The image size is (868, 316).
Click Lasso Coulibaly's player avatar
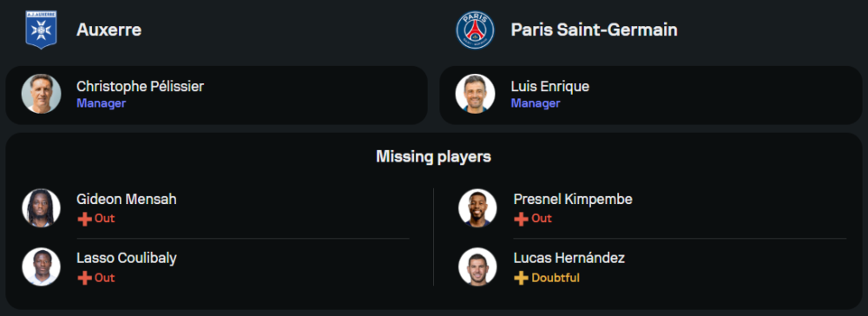click(x=41, y=267)
